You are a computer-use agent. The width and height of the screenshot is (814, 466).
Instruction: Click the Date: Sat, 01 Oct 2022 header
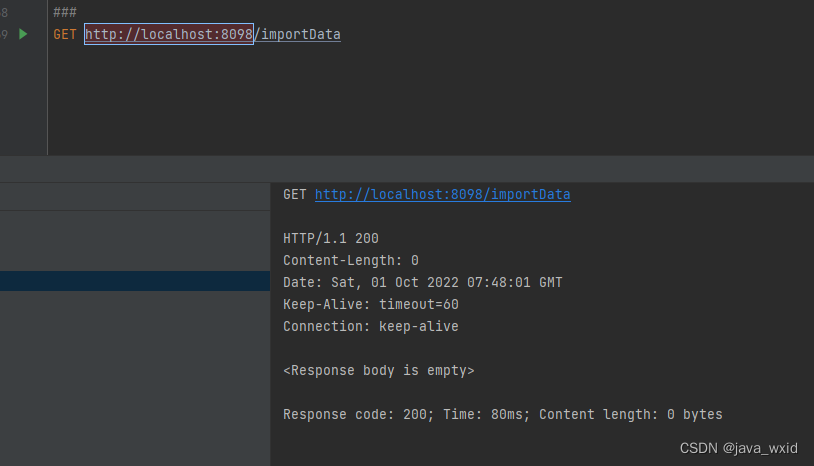click(423, 282)
